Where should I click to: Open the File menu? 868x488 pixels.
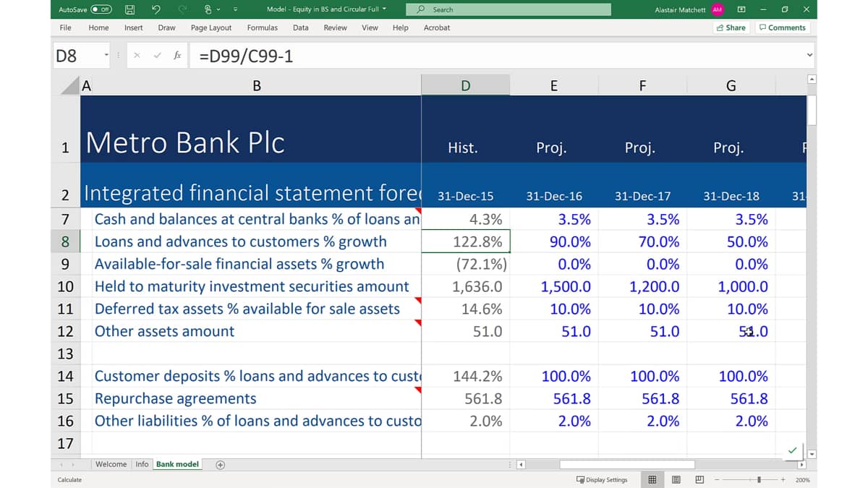(x=65, y=27)
